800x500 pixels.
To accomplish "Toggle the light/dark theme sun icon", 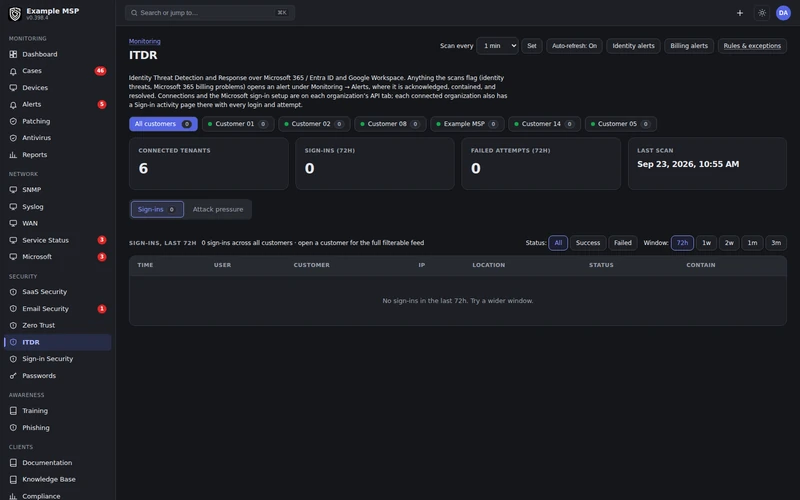I will click(x=762, y=13).
